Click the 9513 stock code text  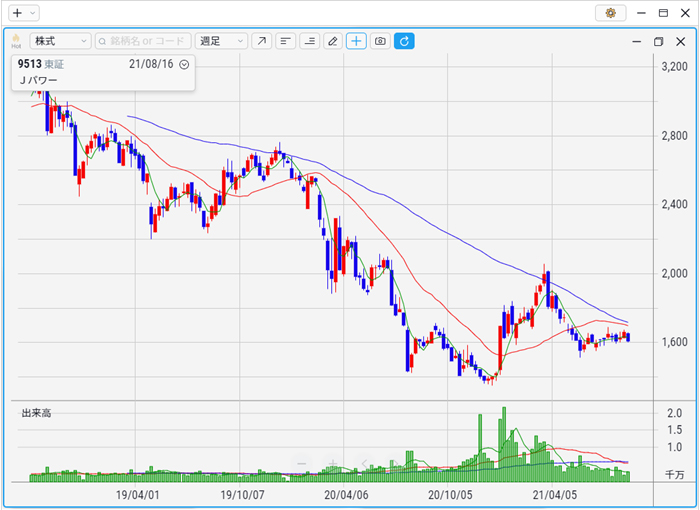tap(29, 64)
